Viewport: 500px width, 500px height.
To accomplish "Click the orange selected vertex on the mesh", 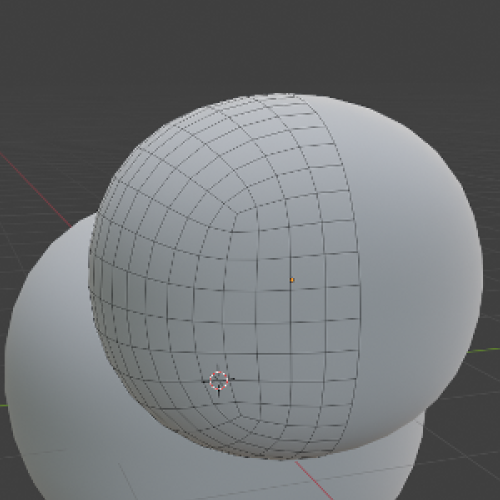I will click(x=292, y=280).
